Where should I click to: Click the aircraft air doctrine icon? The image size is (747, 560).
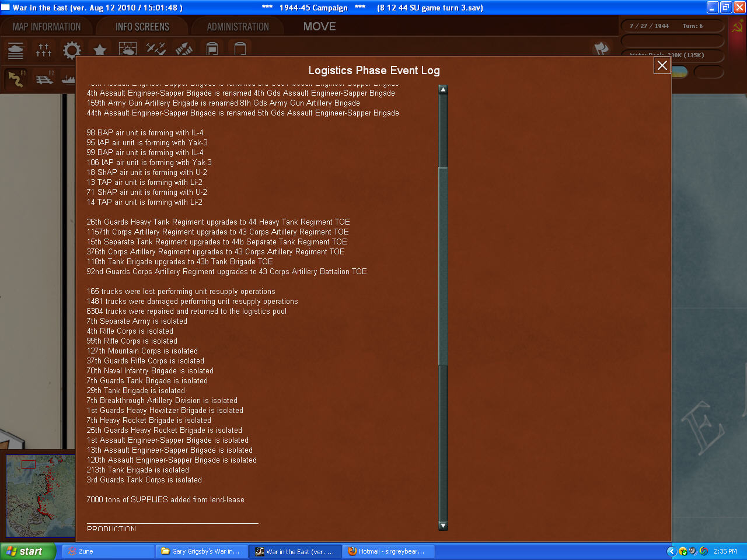(x=156, y=50)
